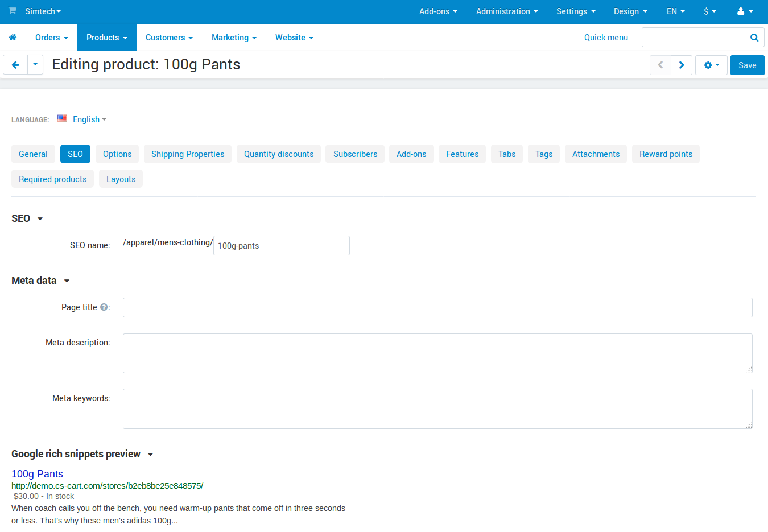Click the Page title help icon

104,307
